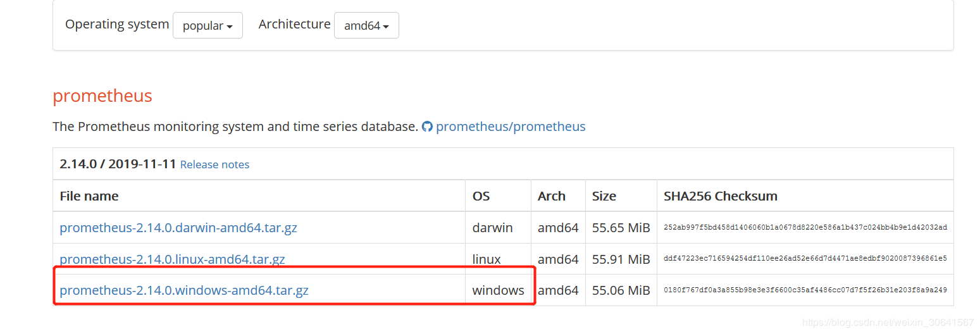Image resolution: width=980 pixels, height=334 pixels.
Task: Click the "windows" OS cell
Action: 498,291
